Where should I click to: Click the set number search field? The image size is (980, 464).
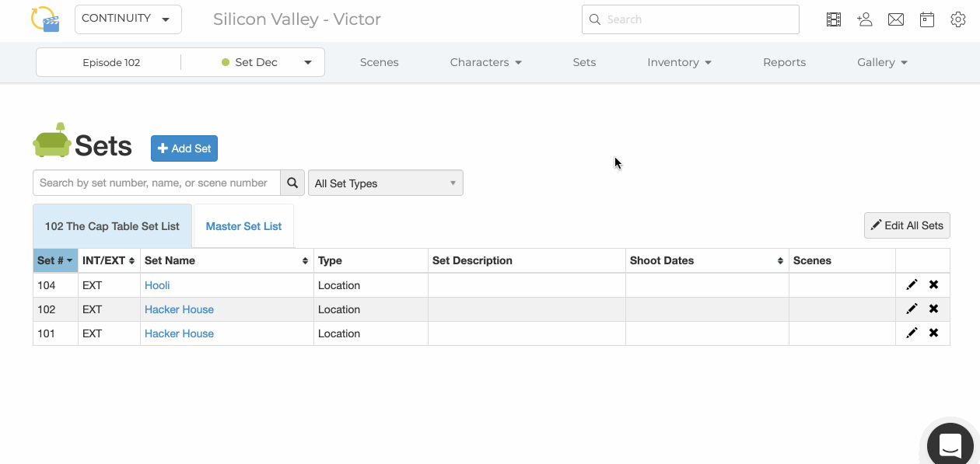coord(156,183)
